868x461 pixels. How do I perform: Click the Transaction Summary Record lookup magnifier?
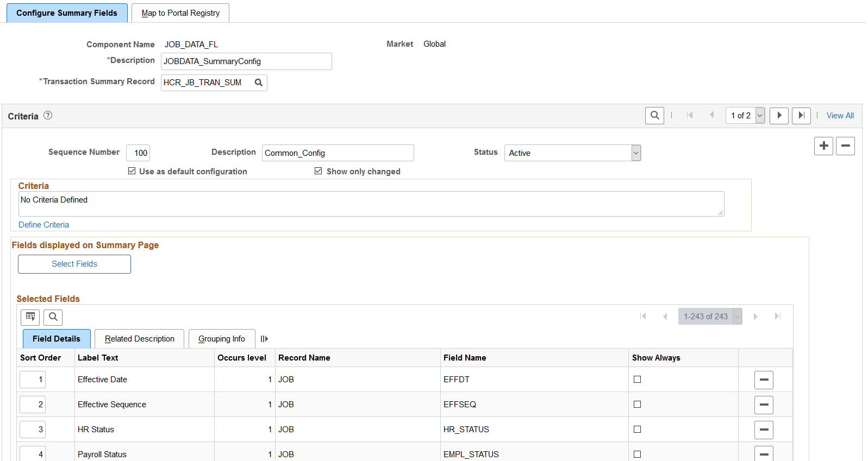pos(259,83)
